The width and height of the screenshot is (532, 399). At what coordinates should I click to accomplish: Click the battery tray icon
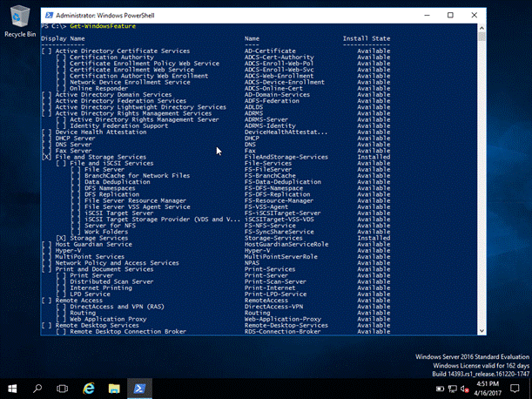[440, 389]
